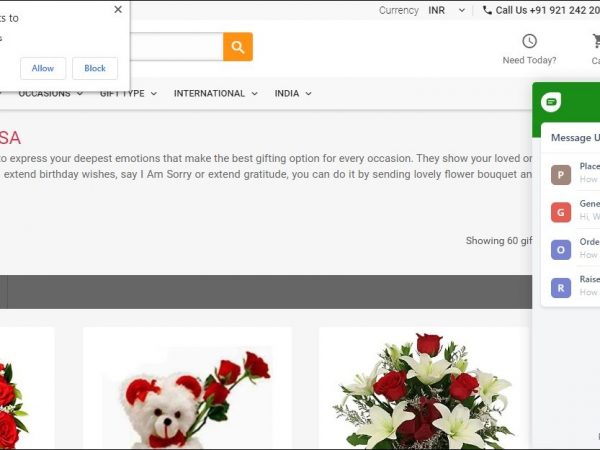Screen dimensions: 600x450
Task: Select the red G chat avatar
Action: pos(561,212)
